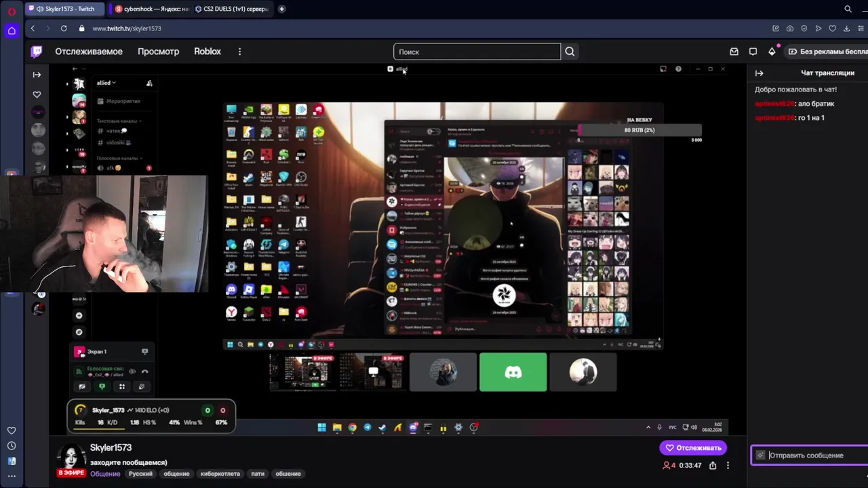Click the Opera send flow icon
The width and height of the screenshot is (868, 488).
pos(818,28)
